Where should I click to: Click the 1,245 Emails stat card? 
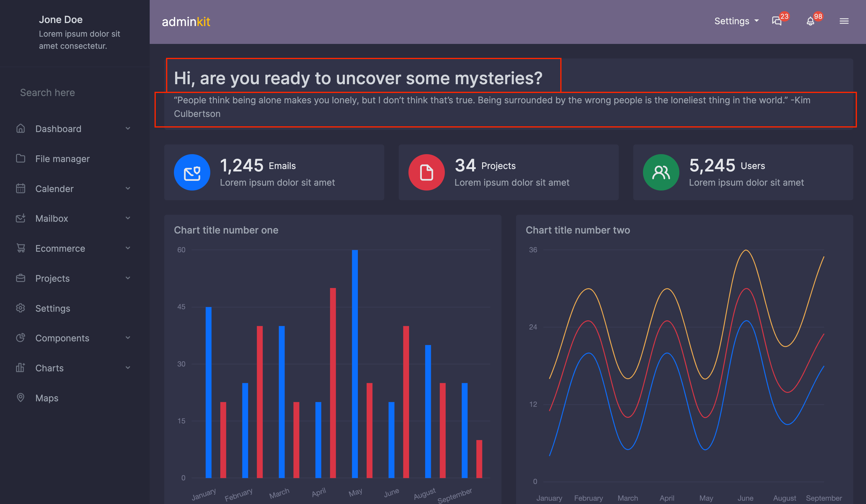coord(274,172)
